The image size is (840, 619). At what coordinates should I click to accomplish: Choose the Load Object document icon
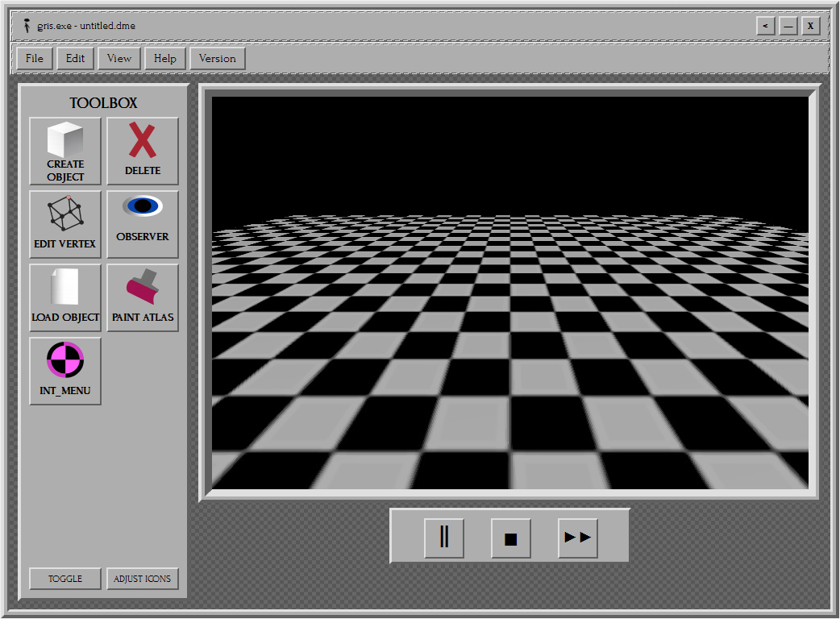[x=65, y=297]
